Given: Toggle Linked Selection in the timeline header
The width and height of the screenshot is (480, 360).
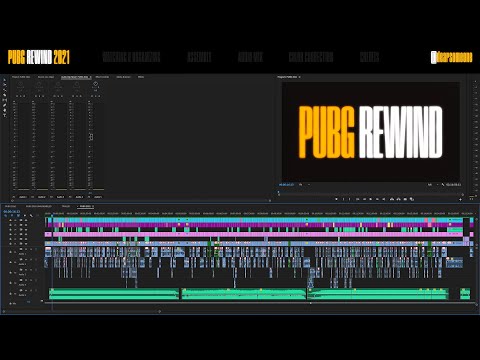Looking at the screenshot, I should (18, 215).
